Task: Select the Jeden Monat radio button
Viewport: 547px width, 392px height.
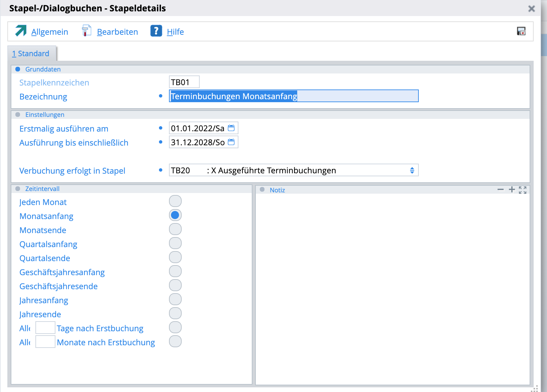Action: pyautogui.click(x=175, y=201)
